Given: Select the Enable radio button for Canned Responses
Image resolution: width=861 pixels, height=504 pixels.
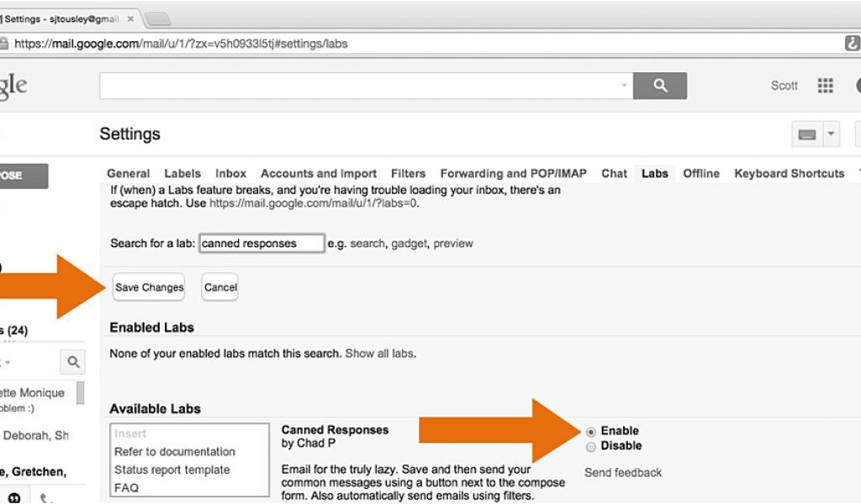Looking at the screenshot, I should coord(591,432).
